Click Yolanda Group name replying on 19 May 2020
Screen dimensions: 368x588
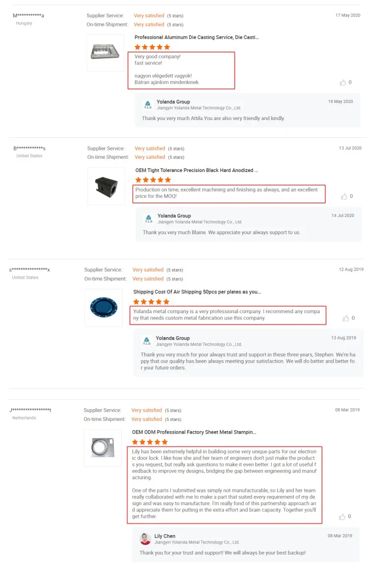(173, 102)
